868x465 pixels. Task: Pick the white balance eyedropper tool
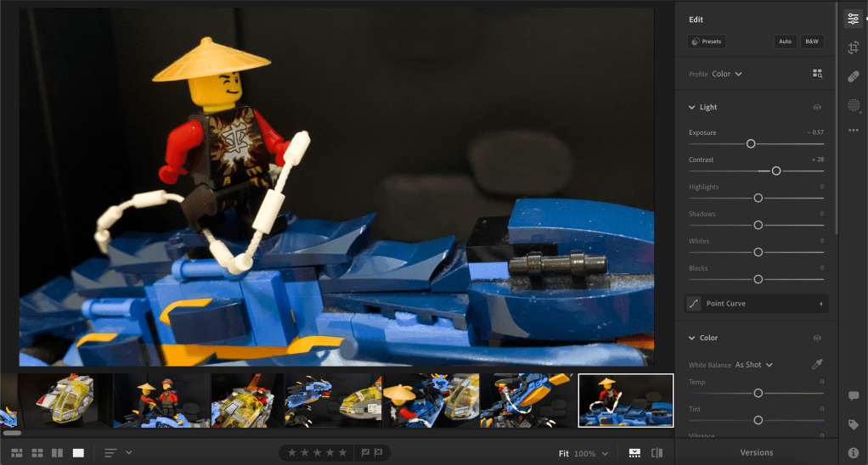coord(818,364)
